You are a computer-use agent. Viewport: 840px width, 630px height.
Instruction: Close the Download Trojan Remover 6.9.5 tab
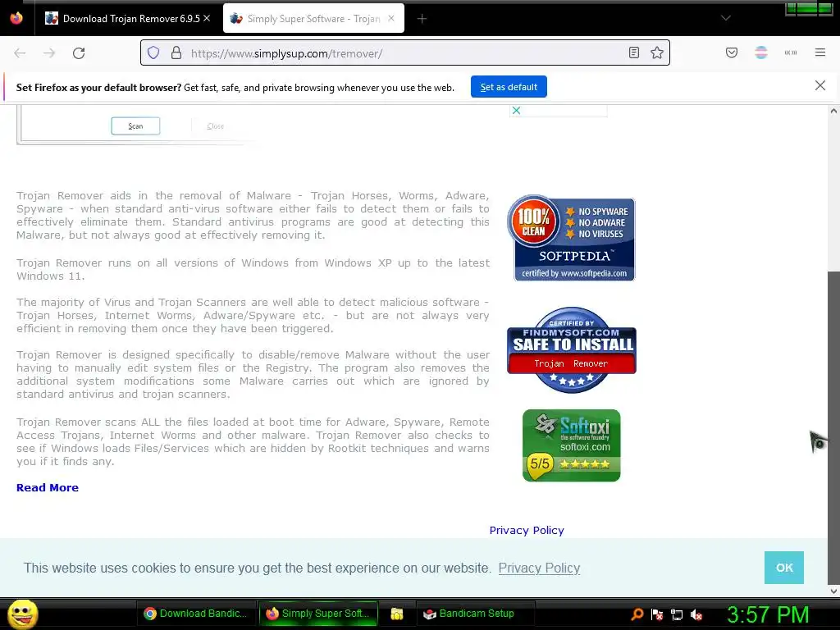207,18
